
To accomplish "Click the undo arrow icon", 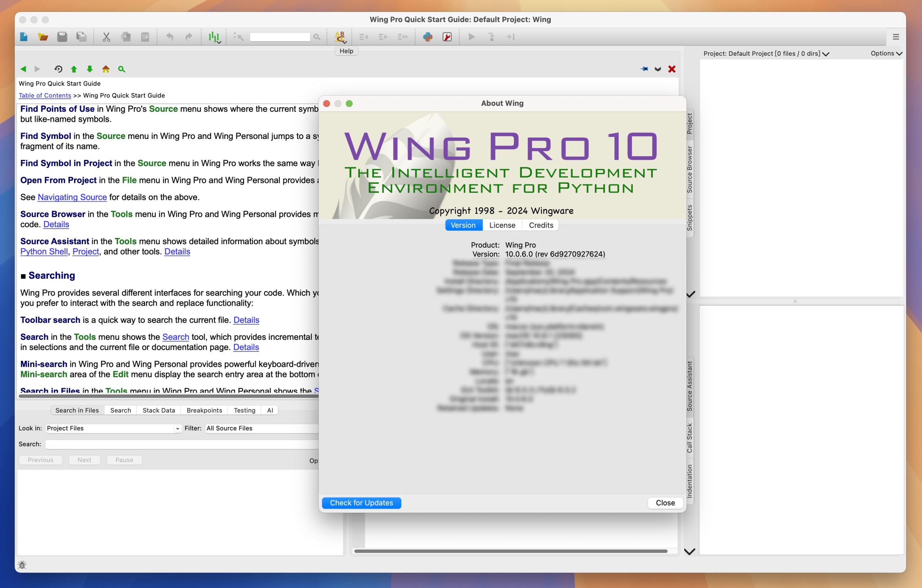I will point(170,37).
